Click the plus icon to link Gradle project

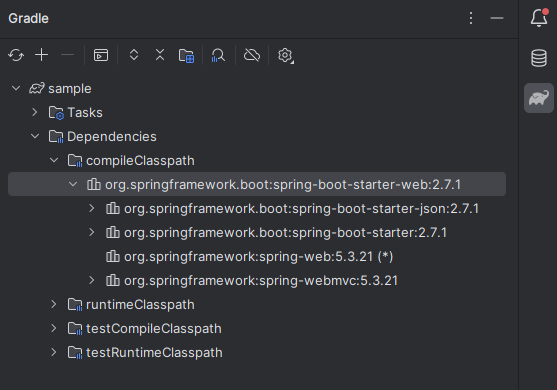coord(42,55)
